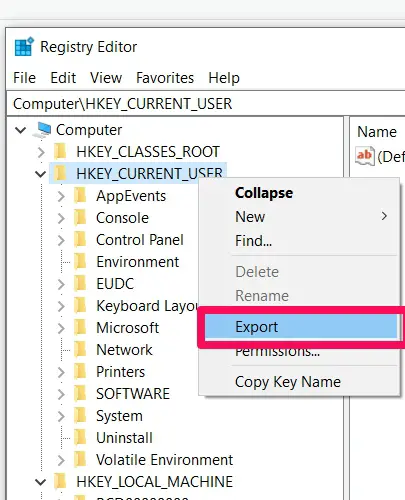This screenshot has height=500, width=405.
Task: Click the Environment folder icon
Action: 80,261
